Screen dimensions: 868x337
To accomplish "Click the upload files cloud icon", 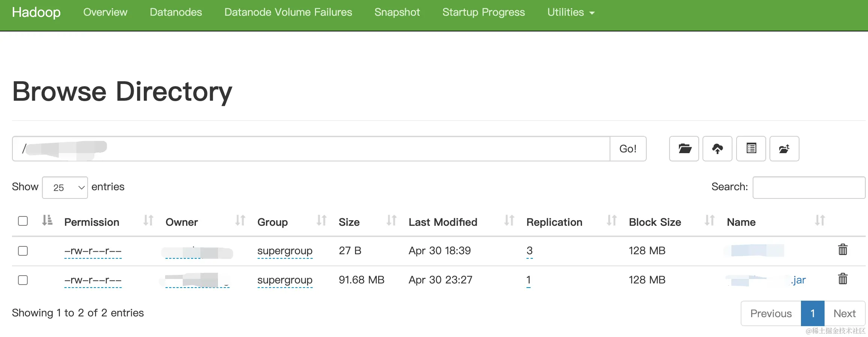I will [717, 149].
